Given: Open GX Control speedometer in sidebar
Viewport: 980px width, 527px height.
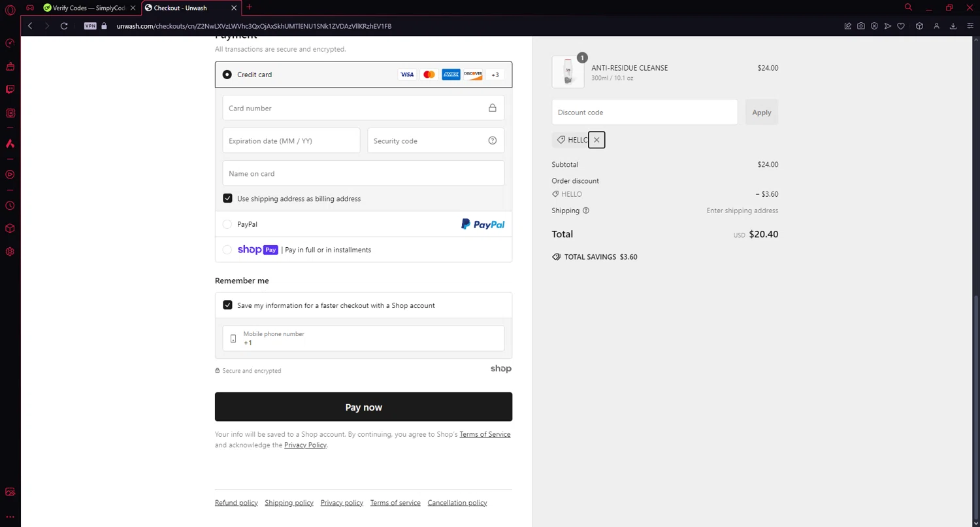Looking at the screenshot, I should coord(10,43).
